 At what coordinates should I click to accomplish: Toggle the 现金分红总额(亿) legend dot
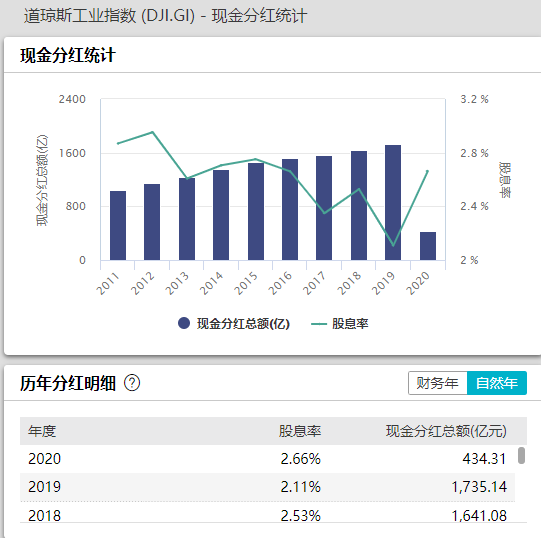point(184,323)
